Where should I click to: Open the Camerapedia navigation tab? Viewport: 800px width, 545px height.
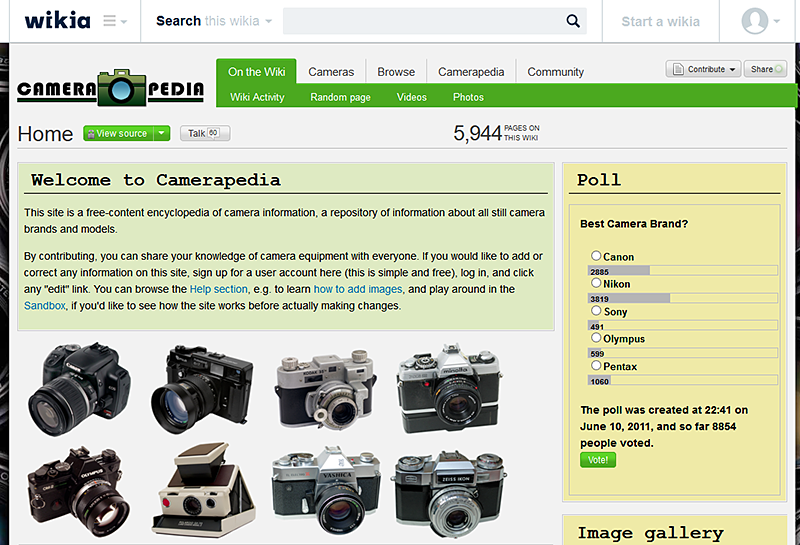point(471,72)
